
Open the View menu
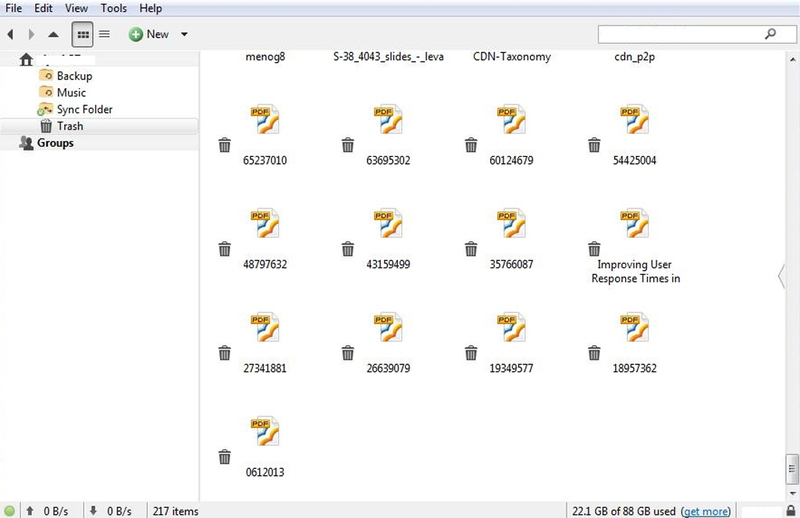coord(77,8)
